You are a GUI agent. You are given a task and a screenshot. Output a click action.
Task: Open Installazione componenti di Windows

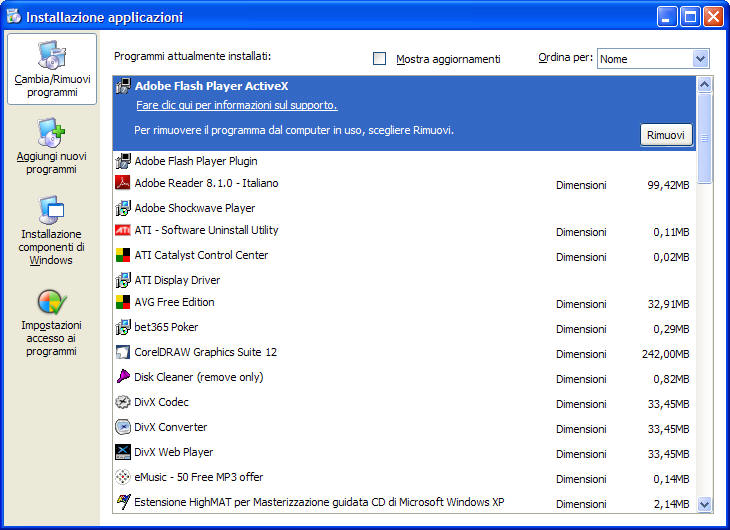[52, 231]
